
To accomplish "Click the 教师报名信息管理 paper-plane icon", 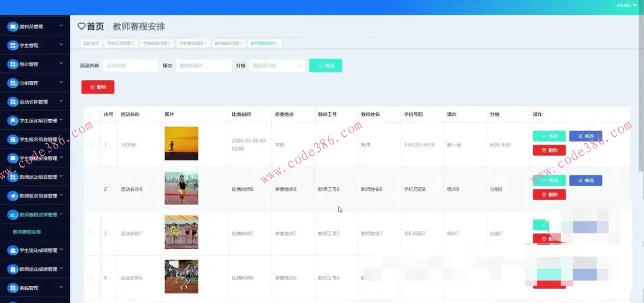I will tap(13, 196).
